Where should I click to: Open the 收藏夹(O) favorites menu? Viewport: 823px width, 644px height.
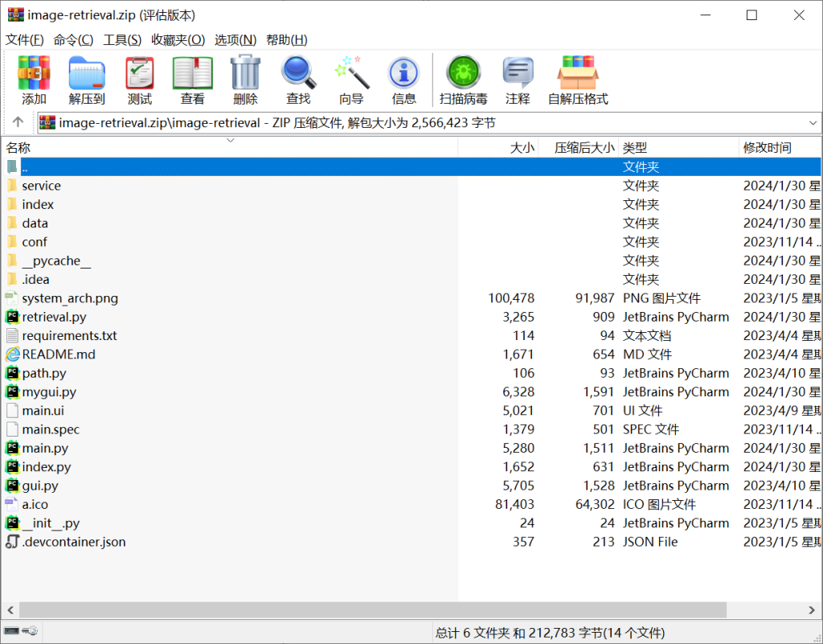tap(178, 39)
